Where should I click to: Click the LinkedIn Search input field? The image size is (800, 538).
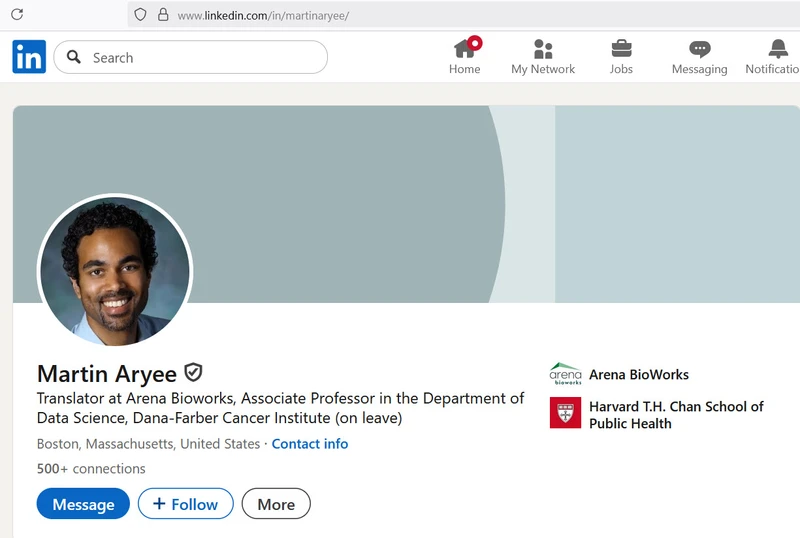pyautogui.click(x=190, y=57)
